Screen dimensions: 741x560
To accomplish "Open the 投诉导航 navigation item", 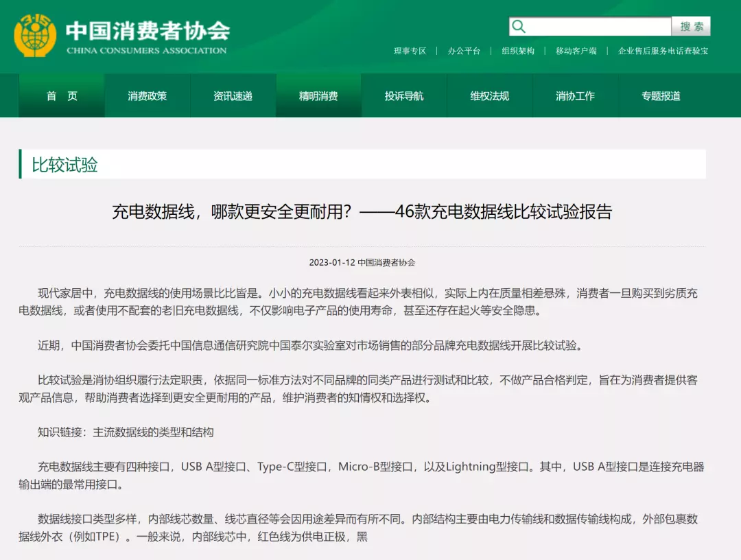I will pos(404,96).
